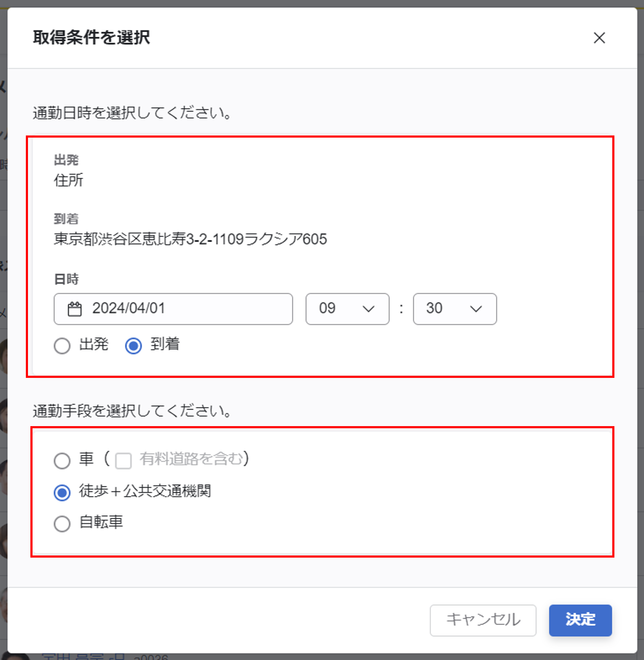Image resolution: width=644 pixels, height=660 pixels.
Task: Choose 自転車 as commute method
Action: click(62, 524)
